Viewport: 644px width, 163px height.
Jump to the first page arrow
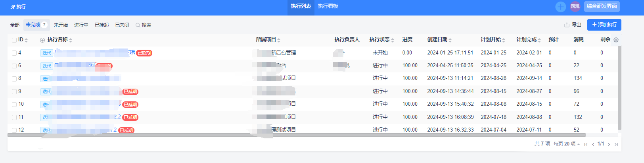(x=586, y=144)
